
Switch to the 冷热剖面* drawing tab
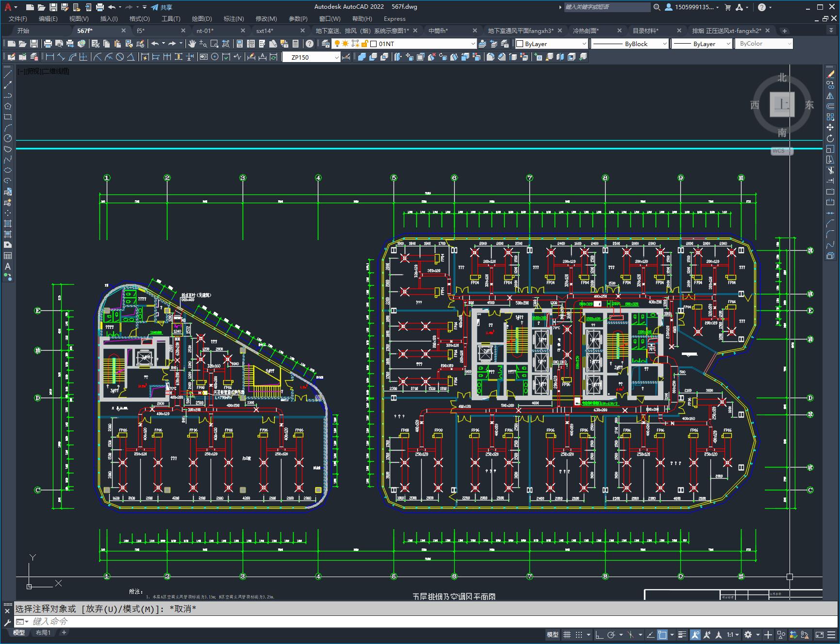(x=586, y=31)
